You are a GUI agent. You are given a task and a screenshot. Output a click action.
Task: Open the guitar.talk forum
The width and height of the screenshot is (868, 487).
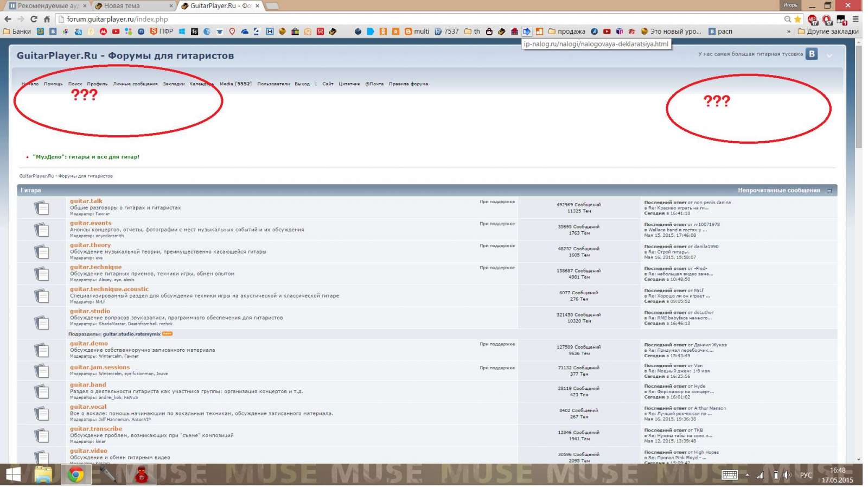pos(86,201)
